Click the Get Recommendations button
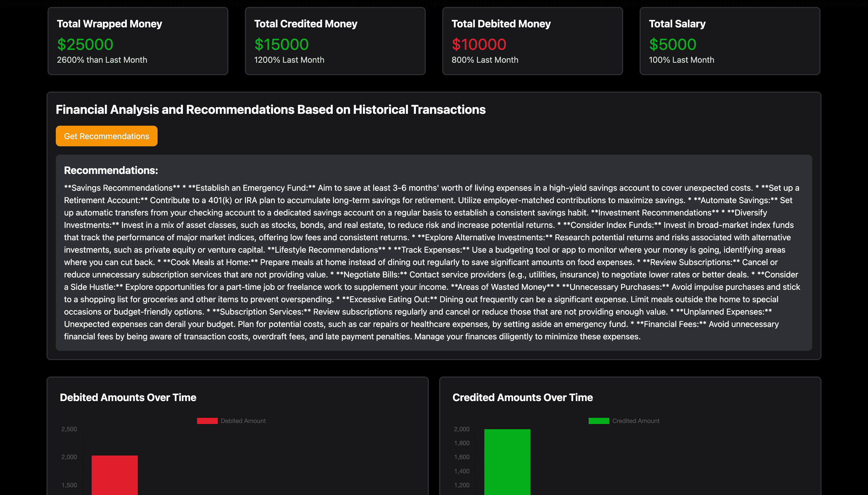 tap(106, 136)
